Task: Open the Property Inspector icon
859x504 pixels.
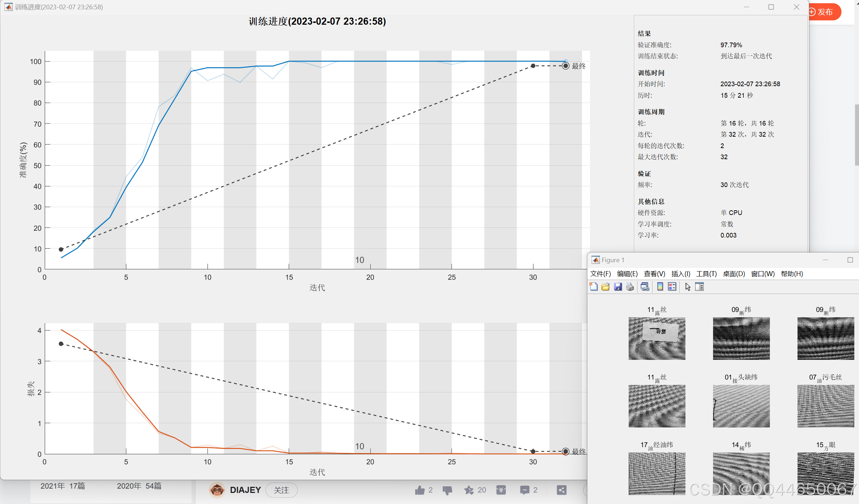Action: click(699, 287)
